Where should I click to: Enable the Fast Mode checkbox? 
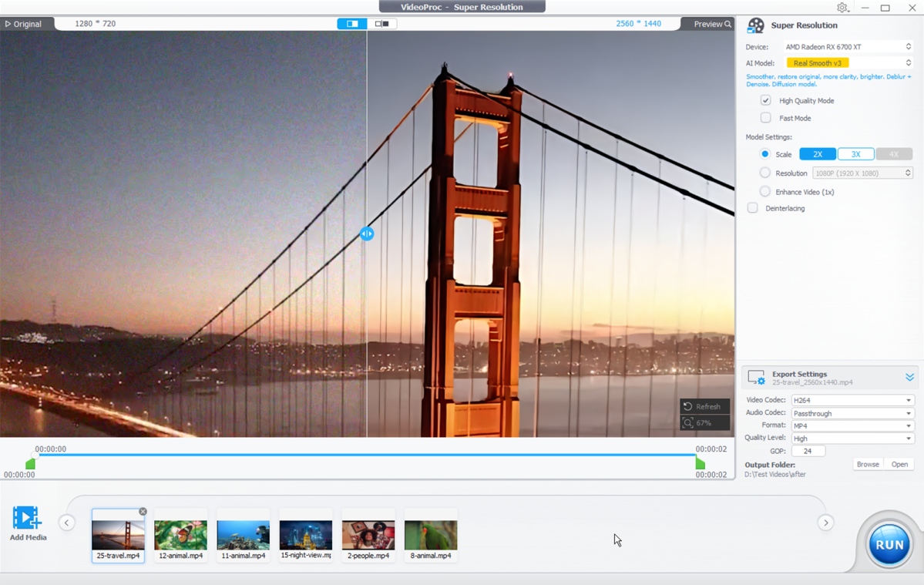(765, 118)
